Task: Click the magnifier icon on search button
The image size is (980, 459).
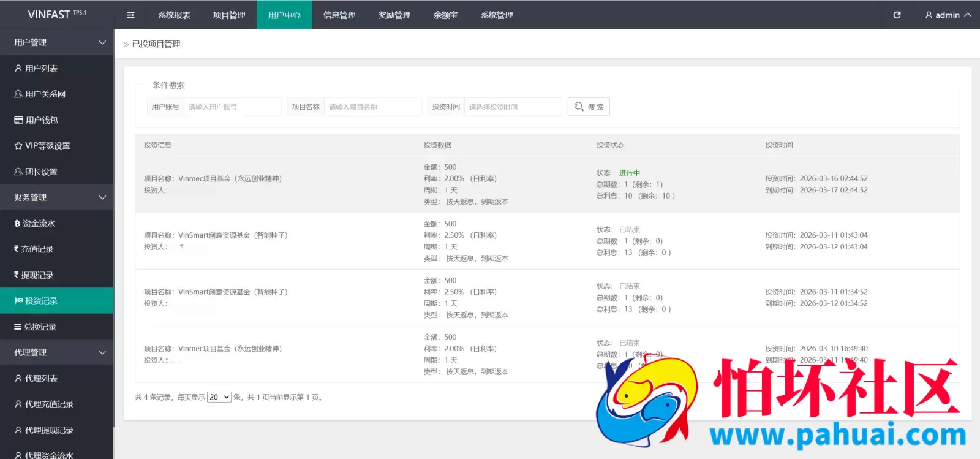Action: point(579,107)
